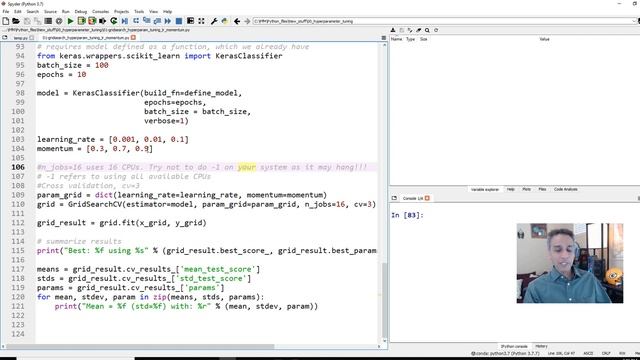Open the Help menu

pos(167,11)
